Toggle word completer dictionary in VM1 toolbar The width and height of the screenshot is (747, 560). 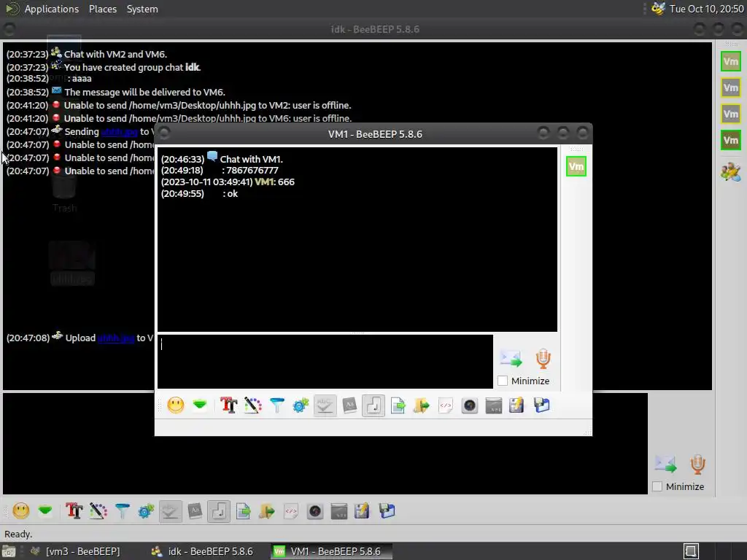click(349, 405)
